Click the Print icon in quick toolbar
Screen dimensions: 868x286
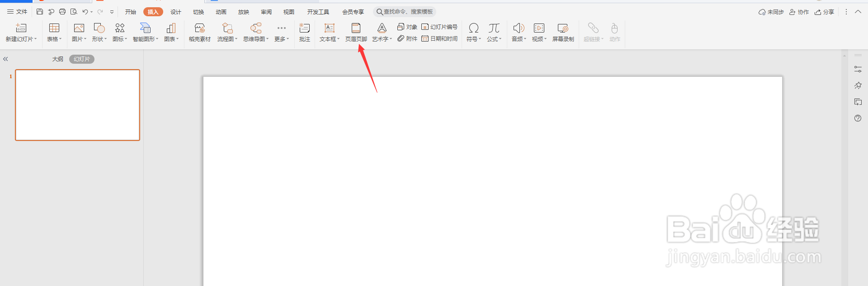[x=62, y=12]
